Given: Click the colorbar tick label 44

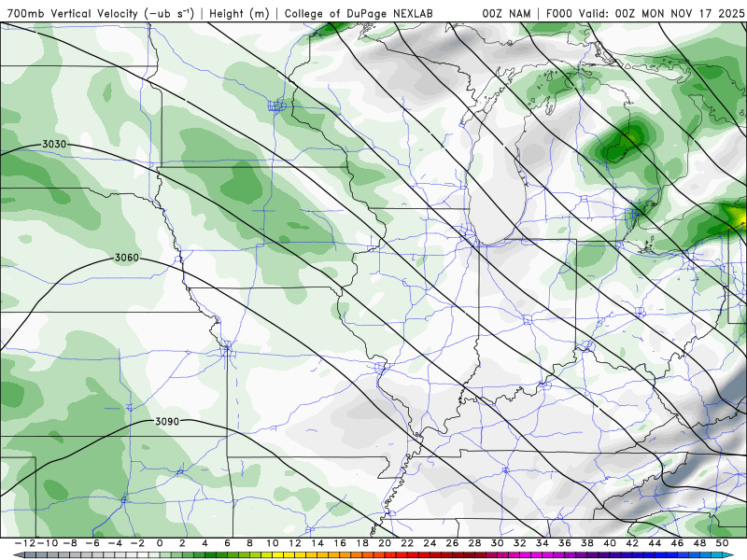Looking at the screenshot, I should pyautogui.click(x=655, y=543).
